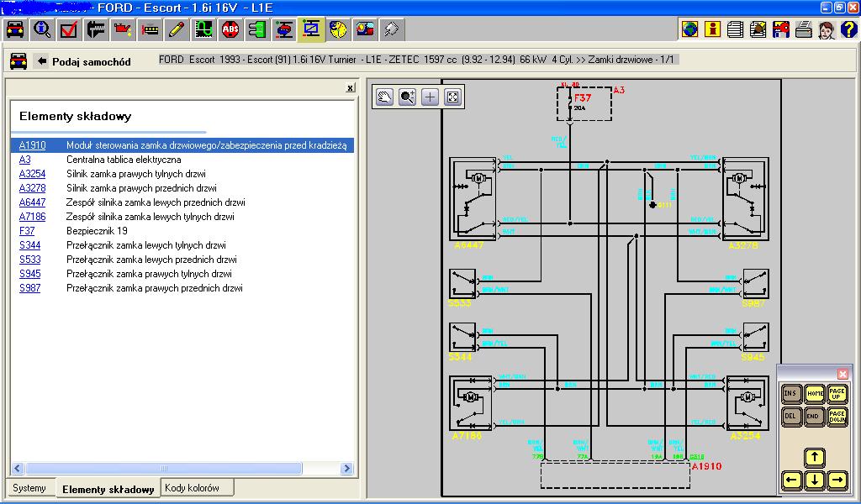The width and height of the screenshot is (861, 504).
Task: Open the printer icon in top-right toolbar
Action: (x=803, y=29)
